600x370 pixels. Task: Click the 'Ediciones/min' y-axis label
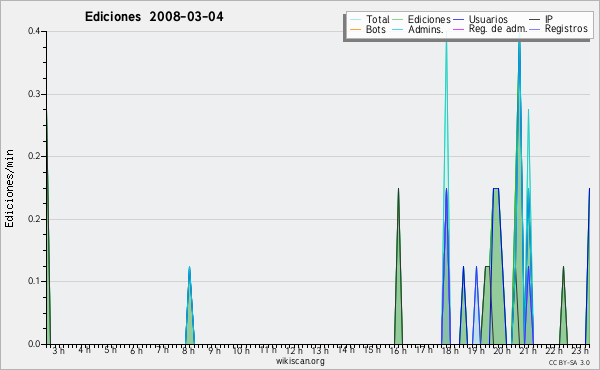(9, 188)
